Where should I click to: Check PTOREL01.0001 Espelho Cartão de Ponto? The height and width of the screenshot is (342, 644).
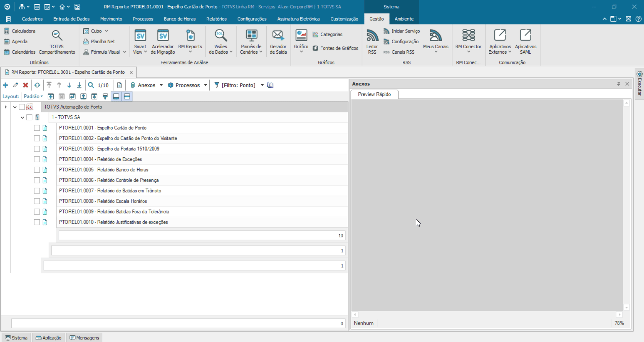click(x=37, y=128)
